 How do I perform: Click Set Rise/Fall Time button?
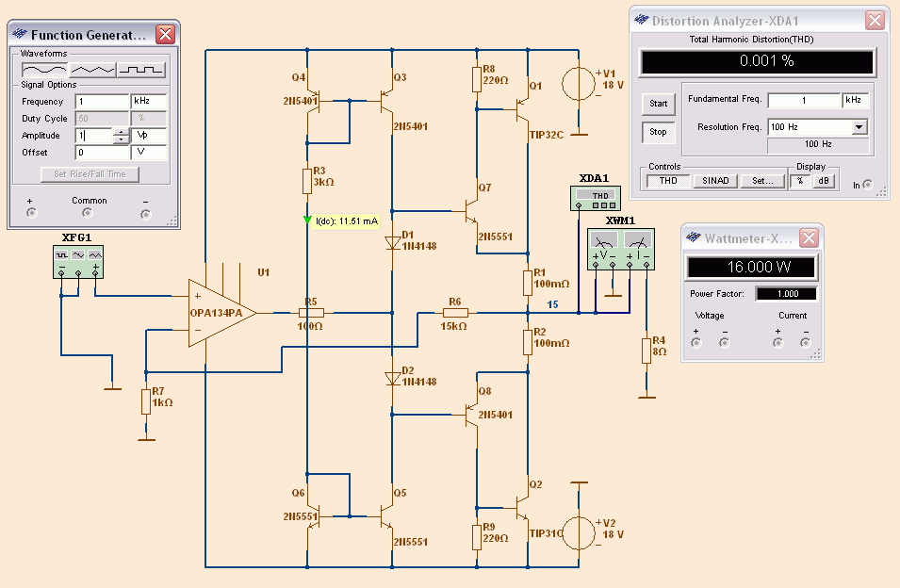[x=90, y=173]
